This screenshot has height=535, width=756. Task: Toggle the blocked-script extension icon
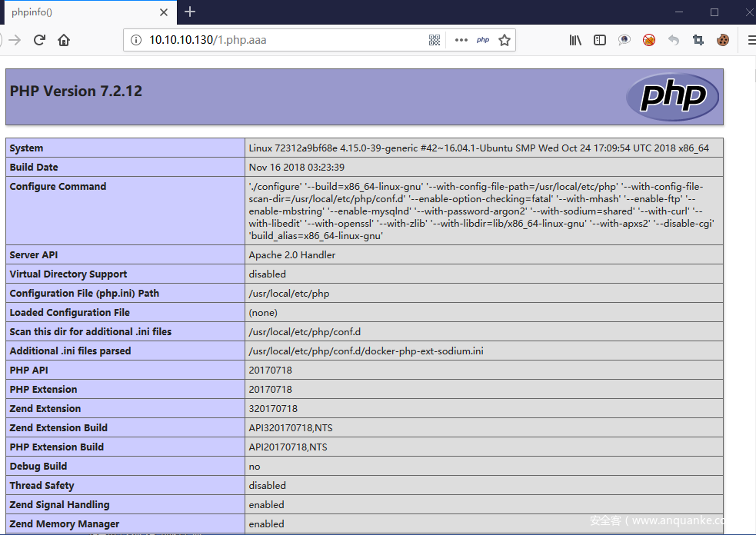pos(649,40)
